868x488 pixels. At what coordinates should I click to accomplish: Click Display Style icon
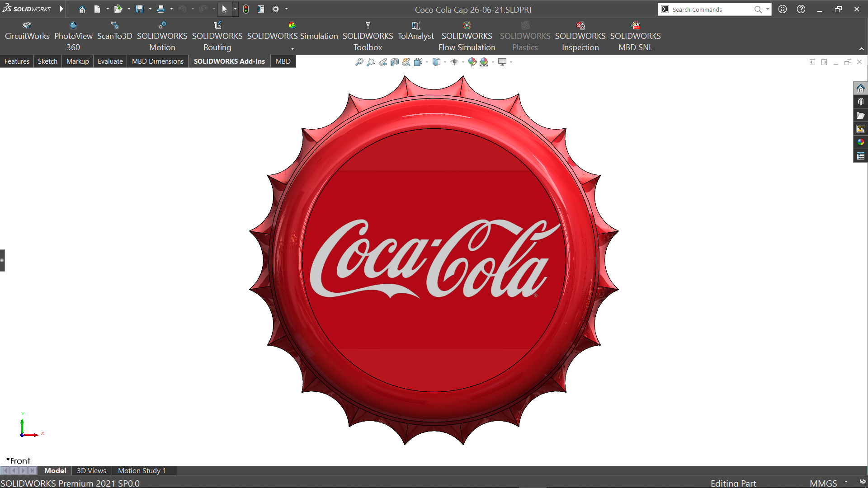coord(436,62)
